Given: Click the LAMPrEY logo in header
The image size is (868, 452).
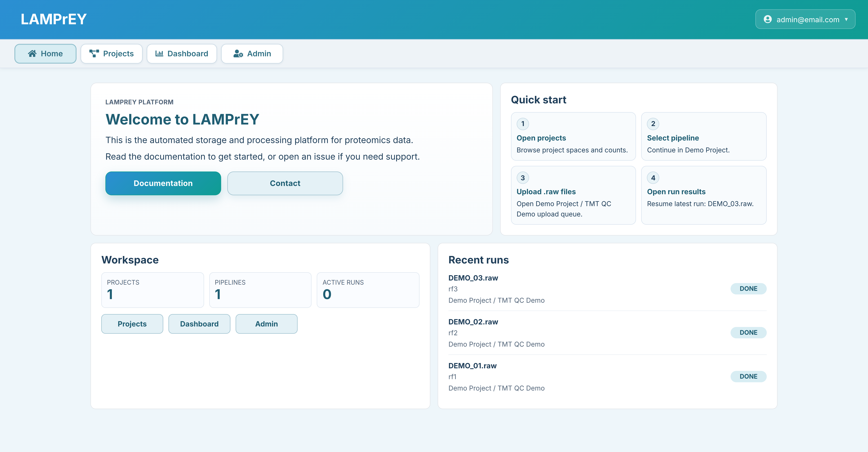Looking at the screenshot, I should click(x=54, y=19).
